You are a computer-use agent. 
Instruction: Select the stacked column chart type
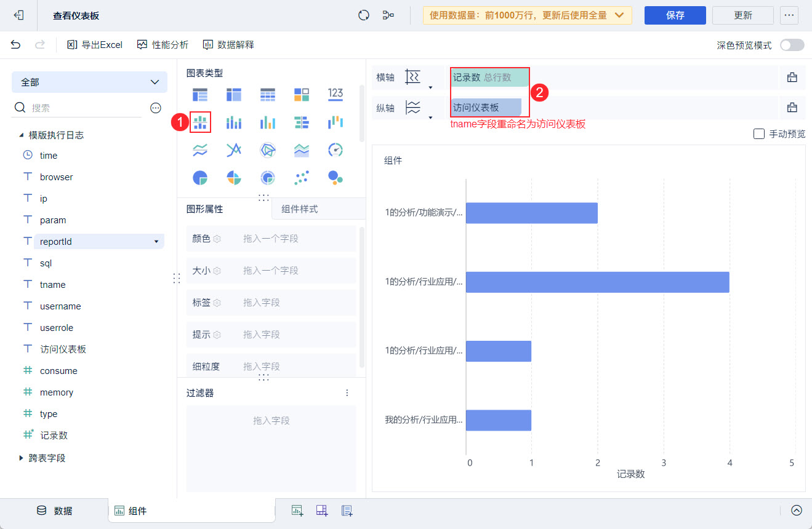(234, 122)
